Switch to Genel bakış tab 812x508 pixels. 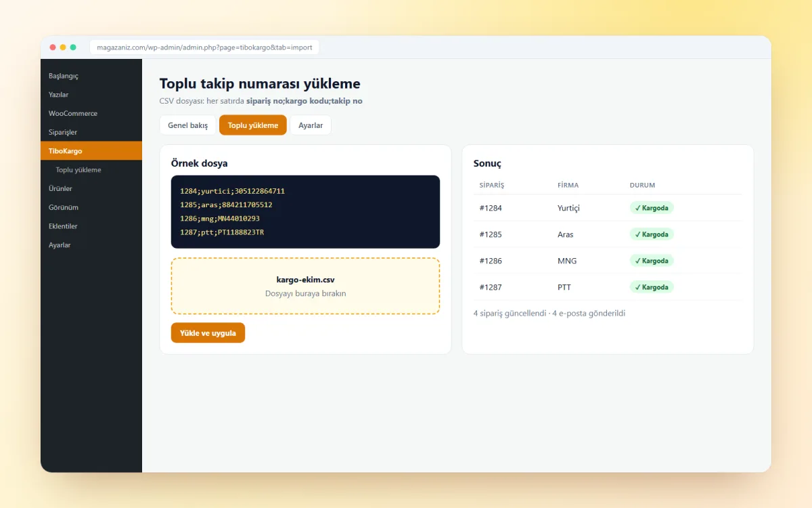click(x=187, y=125)
